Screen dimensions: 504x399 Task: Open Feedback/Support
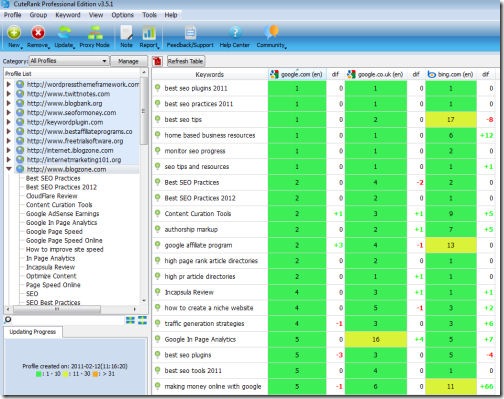[x=190, y=33]
